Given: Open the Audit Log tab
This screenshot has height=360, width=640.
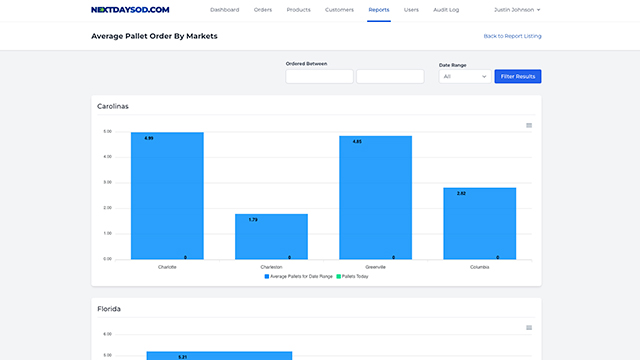Looking at the screenshot, I should pos(446,10).
